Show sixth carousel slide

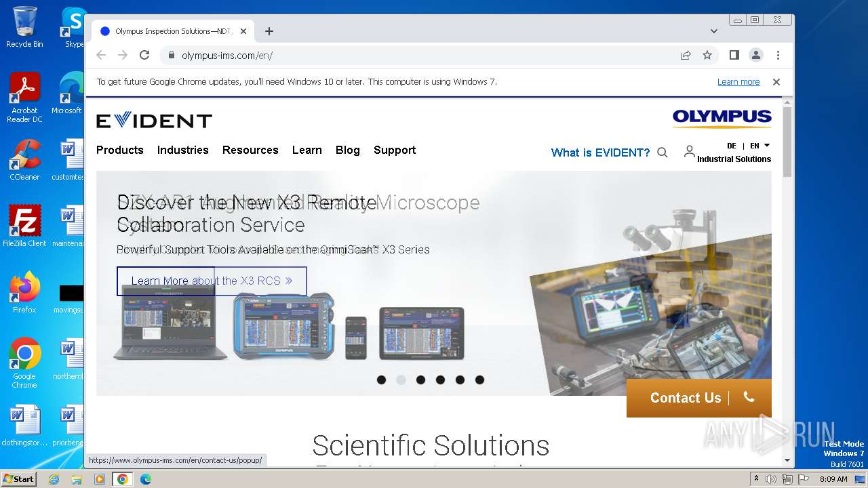(x=479, y=380)
